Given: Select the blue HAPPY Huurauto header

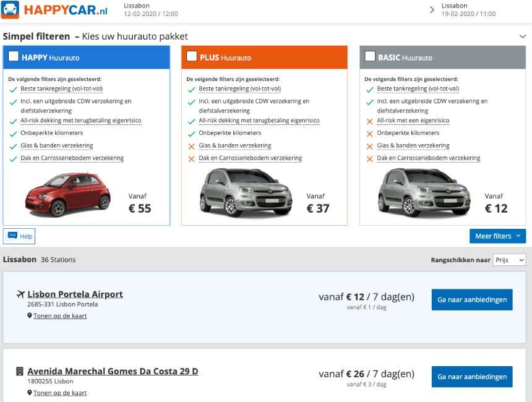Looking at the screenshot, I should pos(86,58).
